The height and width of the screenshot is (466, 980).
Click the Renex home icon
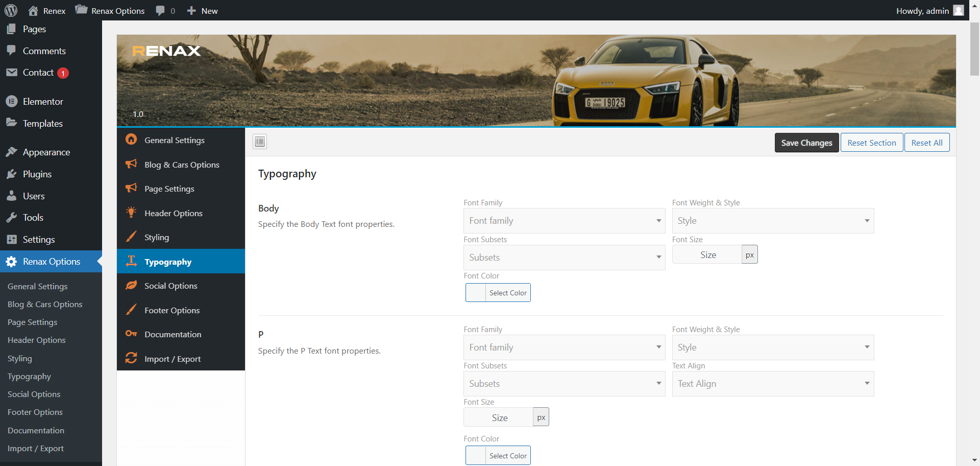(33, 10)
